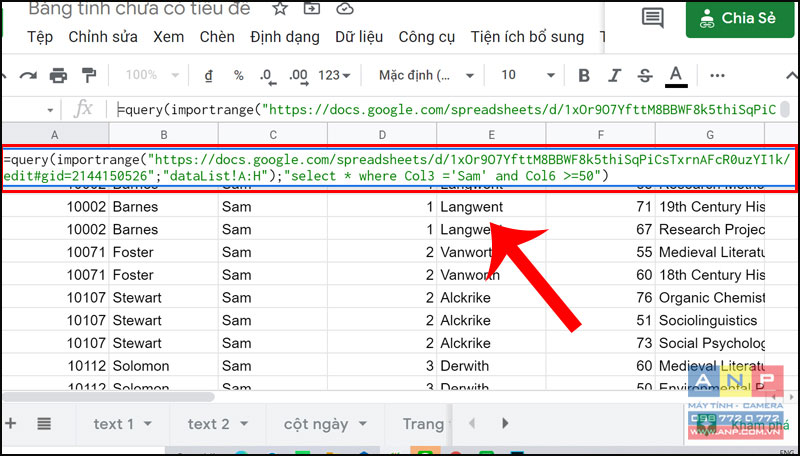Screen dimensions: 800x456
Task: Select the Sociolinguistics cell
Action: pyautogui.click(x=710, y=320)
